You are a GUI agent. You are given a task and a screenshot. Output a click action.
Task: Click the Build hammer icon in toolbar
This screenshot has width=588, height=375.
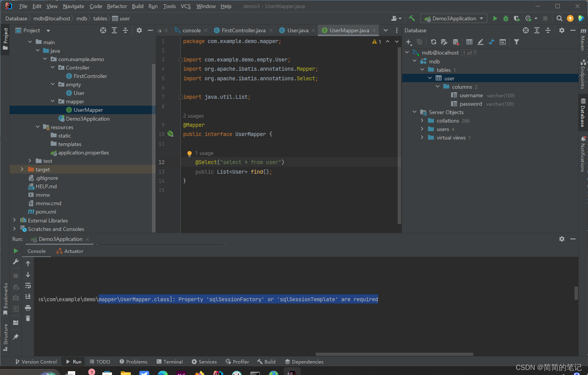pos(412,18)
